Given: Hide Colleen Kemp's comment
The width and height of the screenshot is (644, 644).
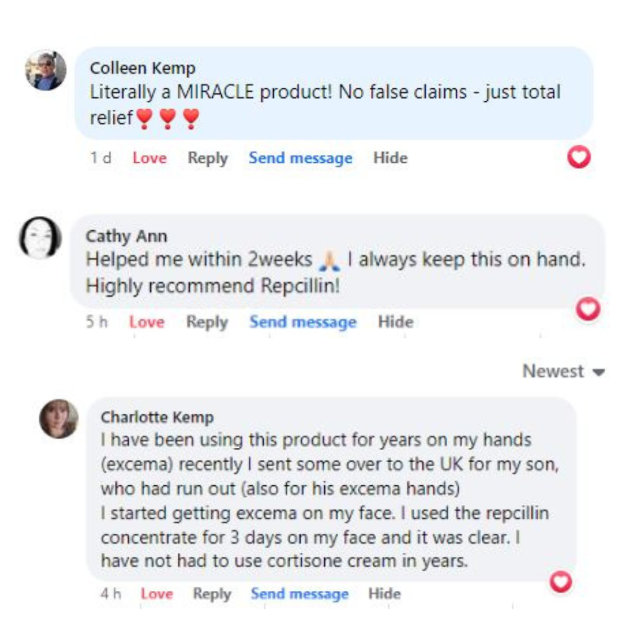Looking at the screenshot, I should [391, 159].
